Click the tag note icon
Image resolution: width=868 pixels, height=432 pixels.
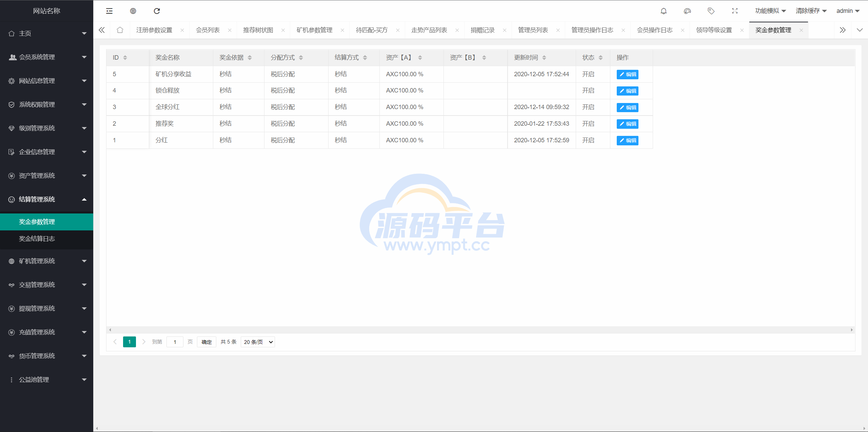click(711, 11)
